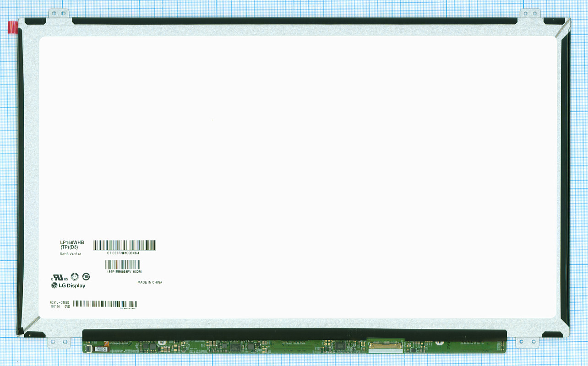Click the "RoHS Verified" text
This screenshot has height=366, width=588.
(71, 254)
